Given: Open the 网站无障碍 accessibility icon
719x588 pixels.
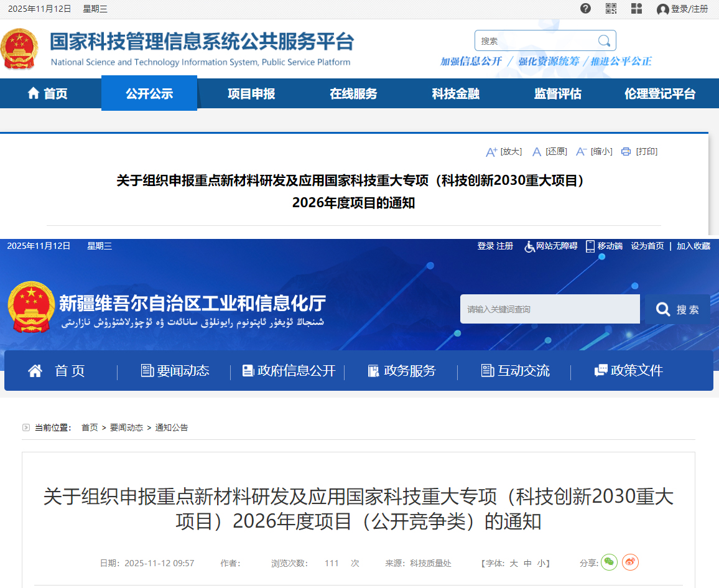Looking at the screenshot, I should click(x=529, y=246).
